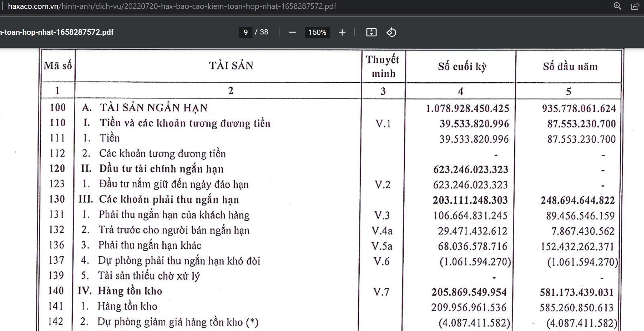Viewport: 644px width, 331px height.
Task: Click note reference V.2
Action: click(x=382, y=184)
